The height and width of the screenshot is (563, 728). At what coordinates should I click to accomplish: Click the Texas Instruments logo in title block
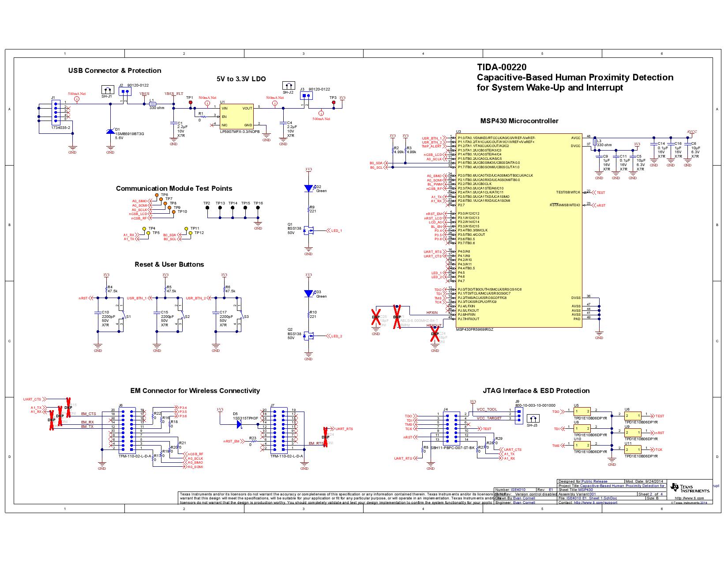coord(690,488)
